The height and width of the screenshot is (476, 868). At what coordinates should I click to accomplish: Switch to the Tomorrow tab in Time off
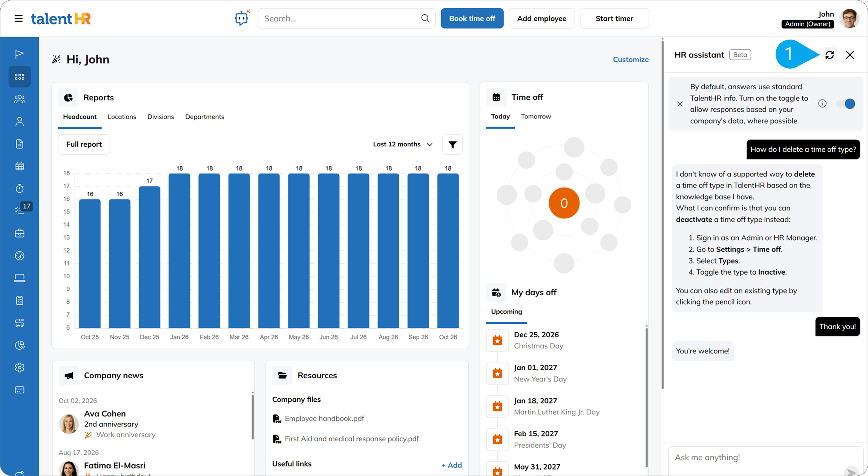click(x=536, y=117)
